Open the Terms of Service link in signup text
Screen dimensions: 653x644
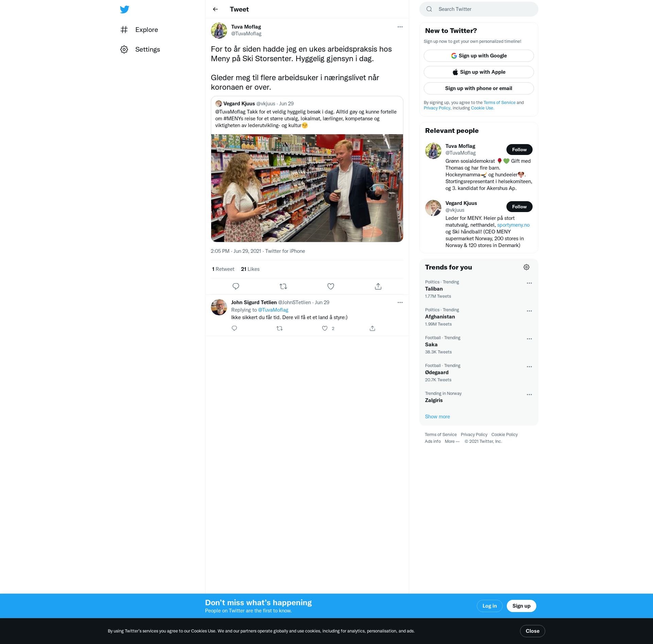click(x=500, y=103)
